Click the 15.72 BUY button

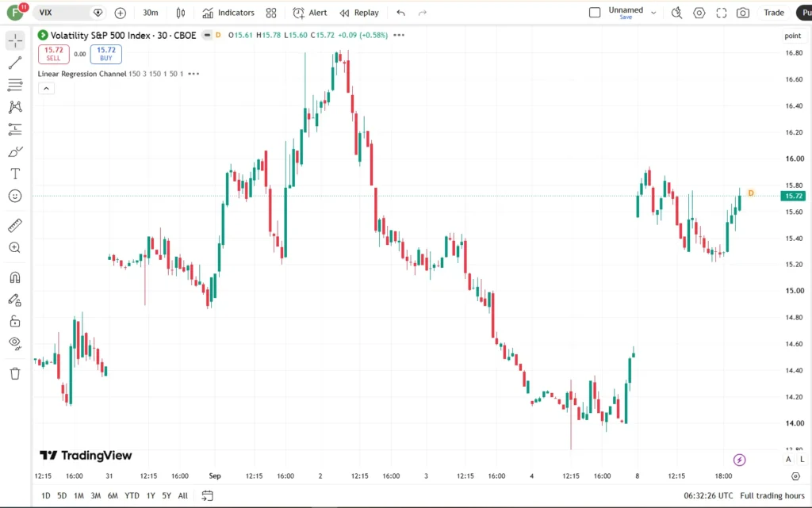click(106, 54)
